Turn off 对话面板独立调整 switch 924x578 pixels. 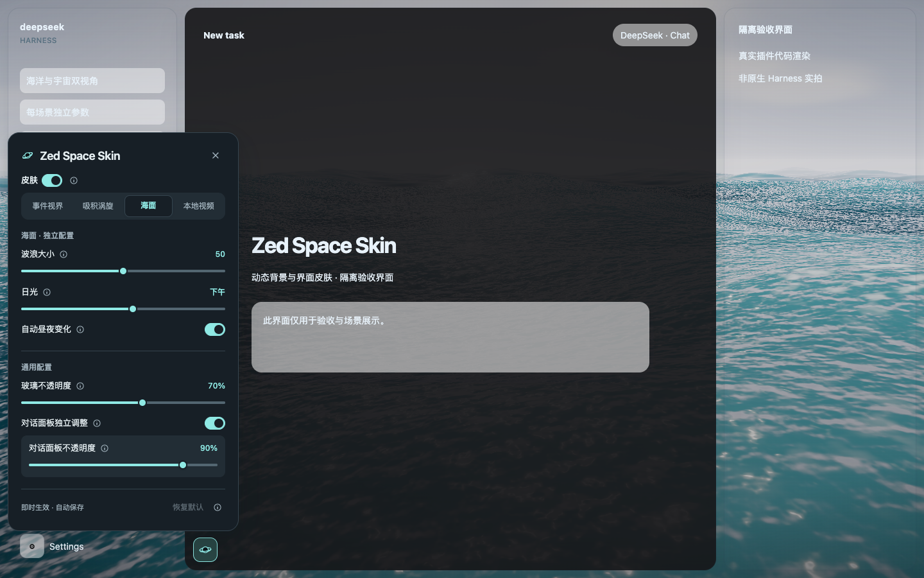click(215, 423)
